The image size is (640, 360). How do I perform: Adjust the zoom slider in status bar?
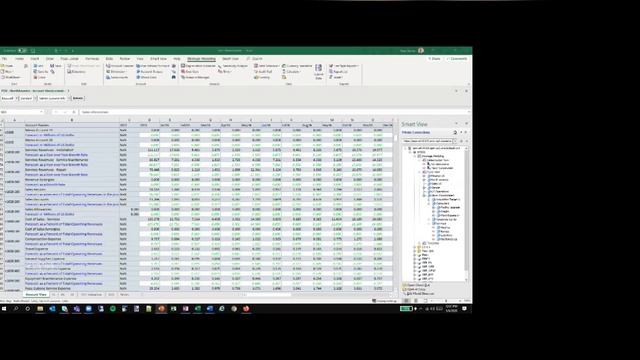point(446,301)
